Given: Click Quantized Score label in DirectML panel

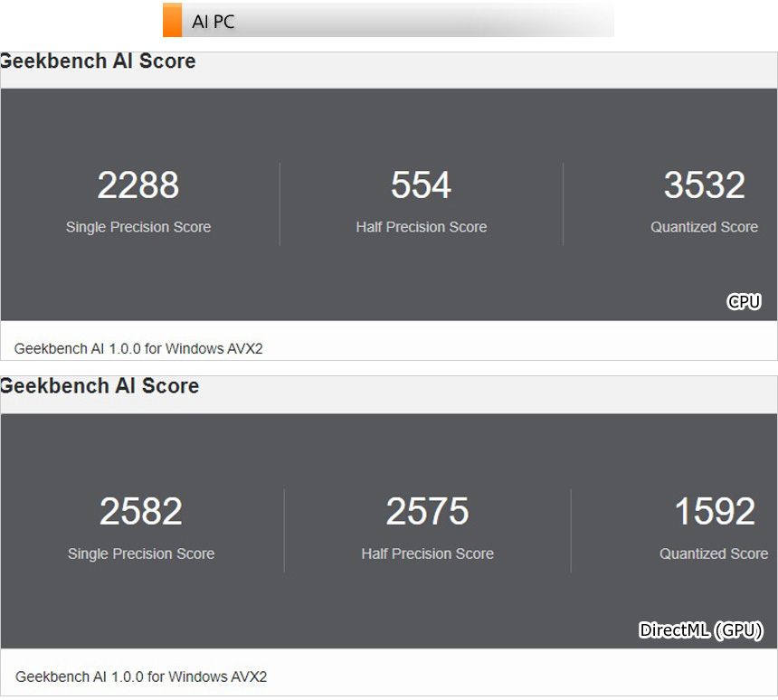Looking at the screenshot, I should click(714, 553).
